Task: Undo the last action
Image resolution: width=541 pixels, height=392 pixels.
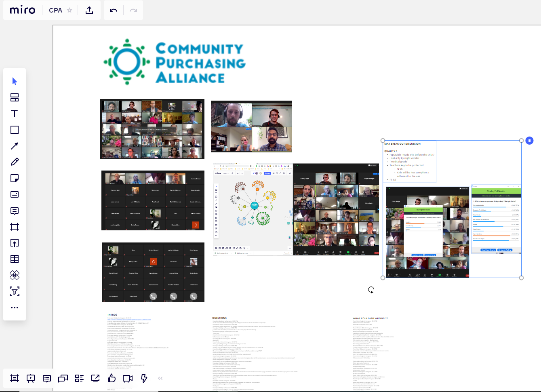Action: point(114,10)
